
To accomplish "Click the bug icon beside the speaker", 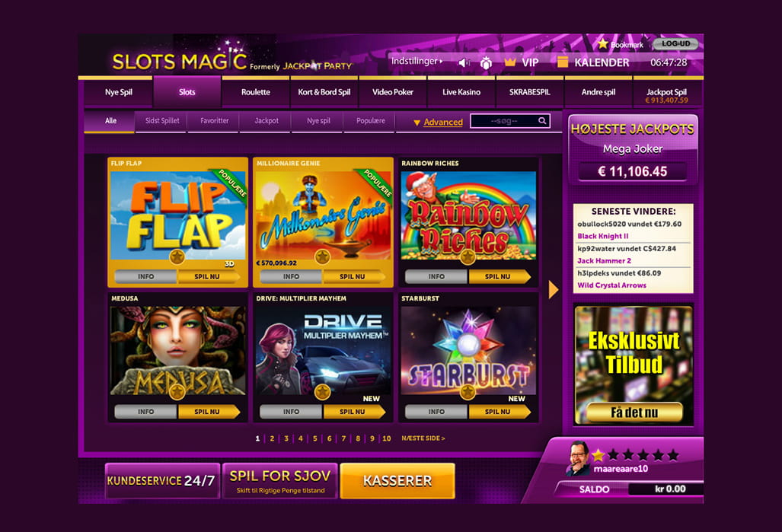I will click(487, 63).
